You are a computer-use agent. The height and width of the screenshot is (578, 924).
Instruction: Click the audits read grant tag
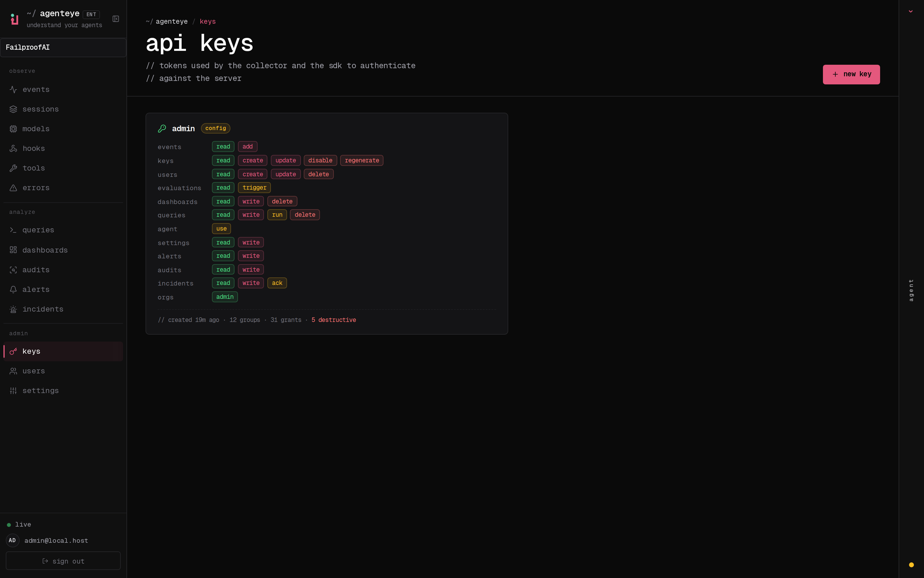pyautogui.click(x=223, y=270)
